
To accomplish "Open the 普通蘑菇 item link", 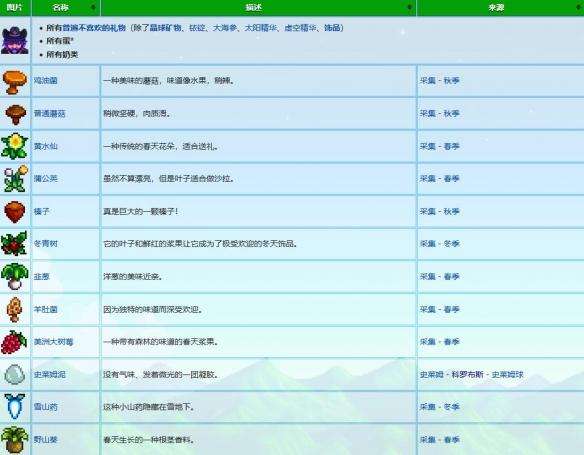I will pos(50,113).
